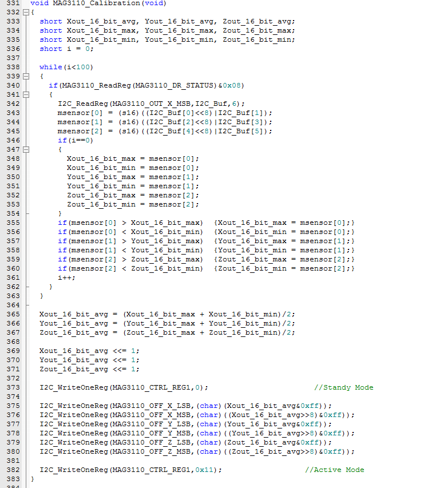The height and width of the screenshot is (488, 448).
Task: Click Xout_16_bit_avg at start of line 365
Action: (74, 314)
